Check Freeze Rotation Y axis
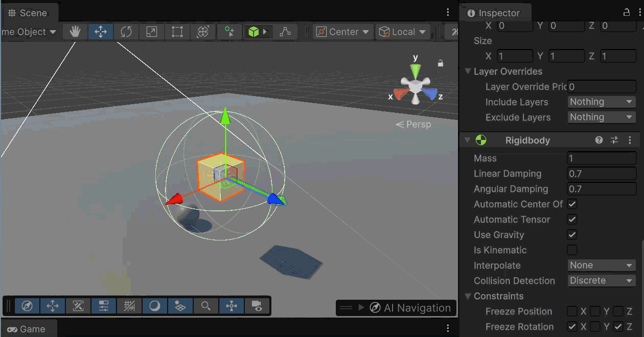 pos(595,327)
